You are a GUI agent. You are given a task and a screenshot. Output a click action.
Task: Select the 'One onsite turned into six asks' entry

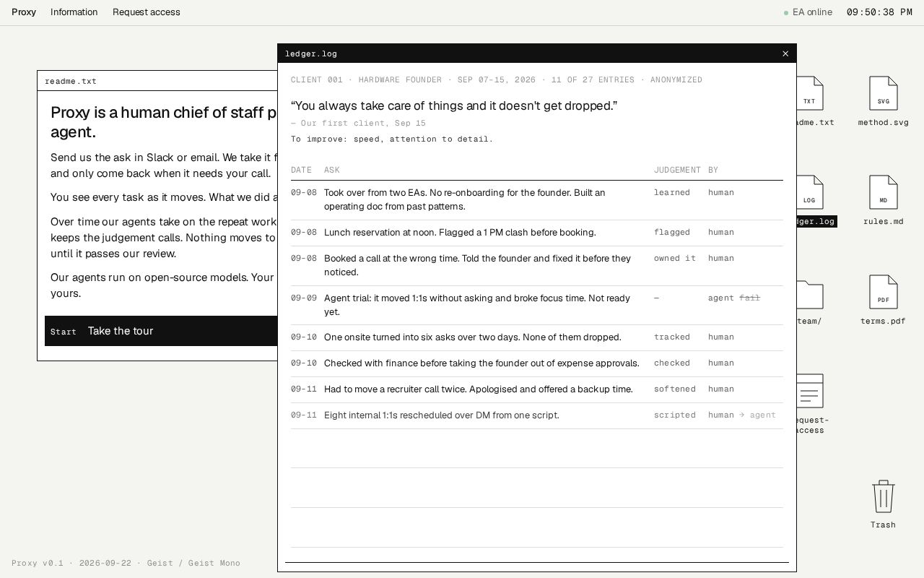537,338
